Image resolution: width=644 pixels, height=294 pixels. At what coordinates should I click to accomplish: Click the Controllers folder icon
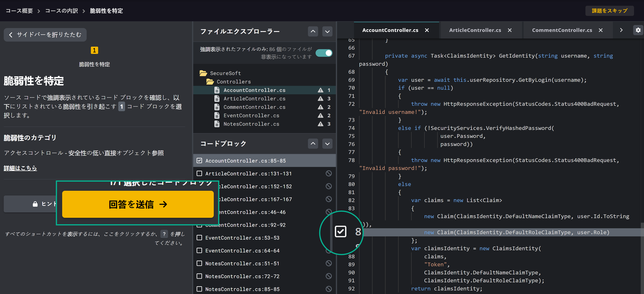(210, 82)
